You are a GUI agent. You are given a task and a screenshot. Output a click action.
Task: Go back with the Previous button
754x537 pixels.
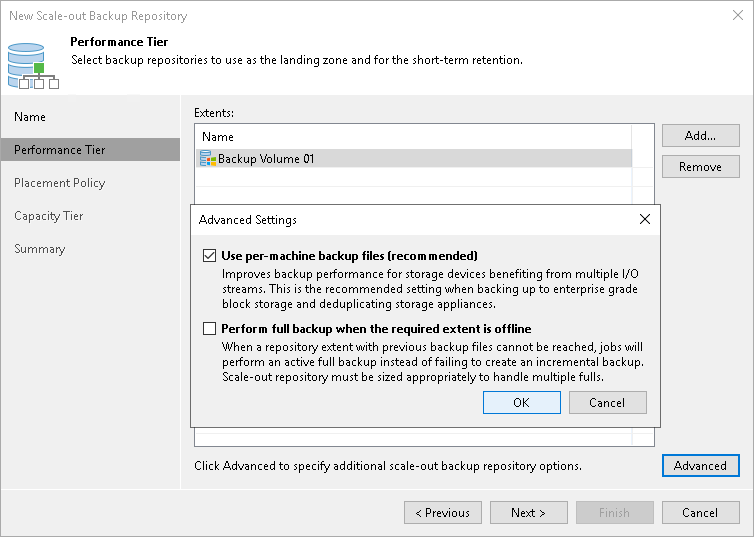coord(442,513)
